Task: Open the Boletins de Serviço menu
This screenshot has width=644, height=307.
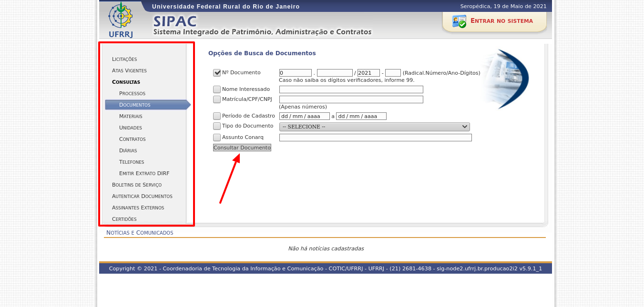Action: coord(137,185)
